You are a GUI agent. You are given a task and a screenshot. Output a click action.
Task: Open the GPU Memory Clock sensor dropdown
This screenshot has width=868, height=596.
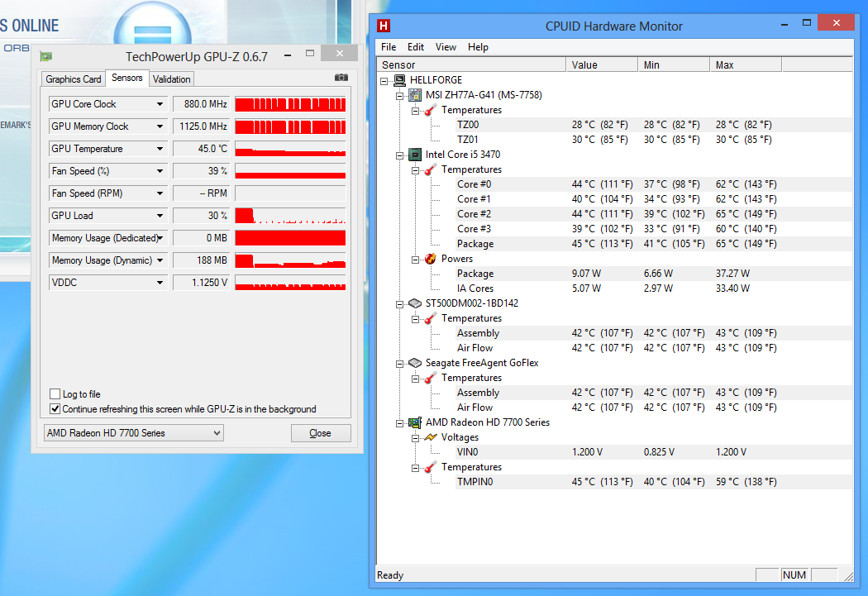(x=160, y=126)
